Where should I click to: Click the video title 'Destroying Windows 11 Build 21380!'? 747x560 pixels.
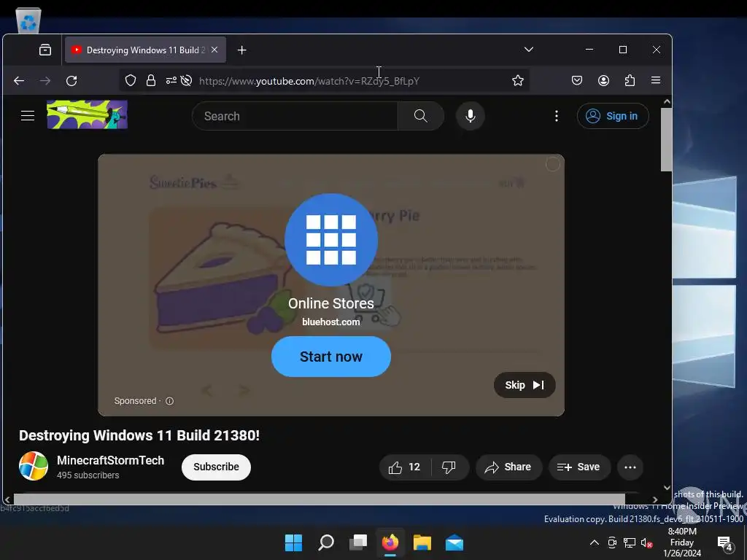[139, 436]
